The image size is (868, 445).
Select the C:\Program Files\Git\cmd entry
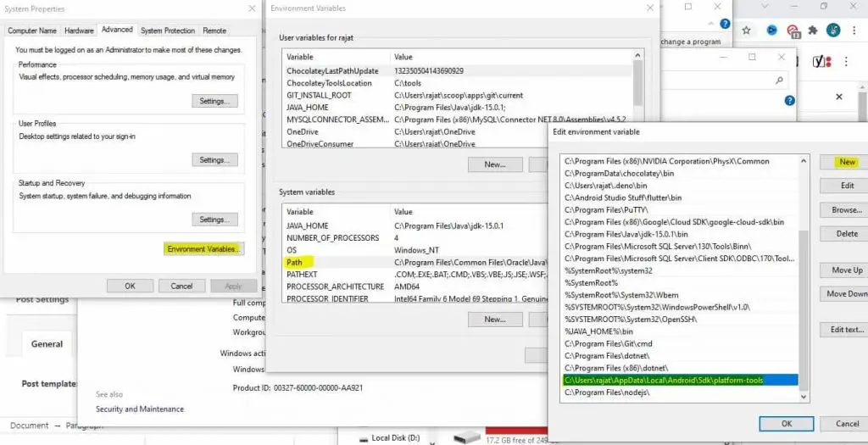[x=679, y=344]
